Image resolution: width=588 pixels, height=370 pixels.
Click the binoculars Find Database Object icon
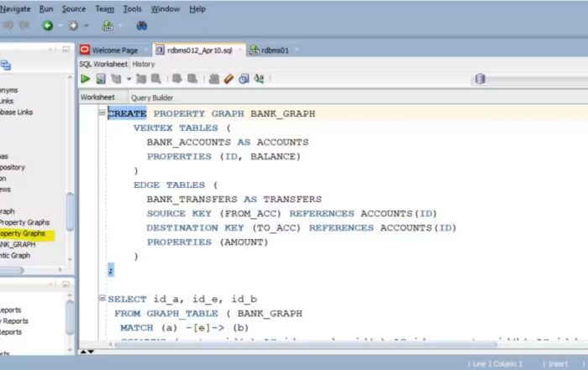(141, 25)
